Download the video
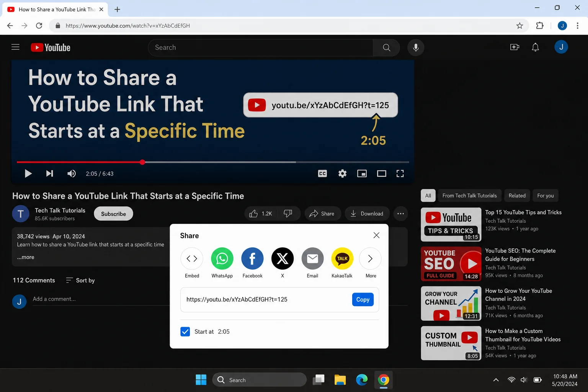This screenshot has height=392, width=588. [367, 214]
